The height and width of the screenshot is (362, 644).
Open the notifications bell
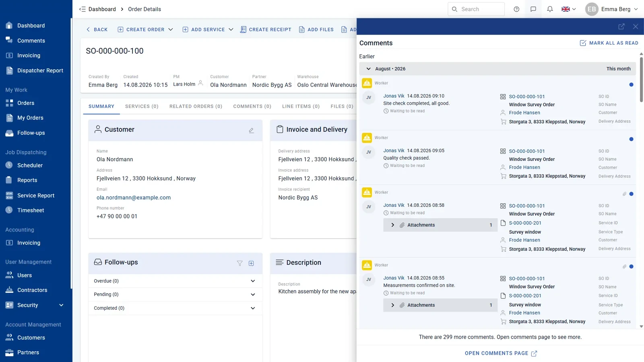click(x=550, y=9)
